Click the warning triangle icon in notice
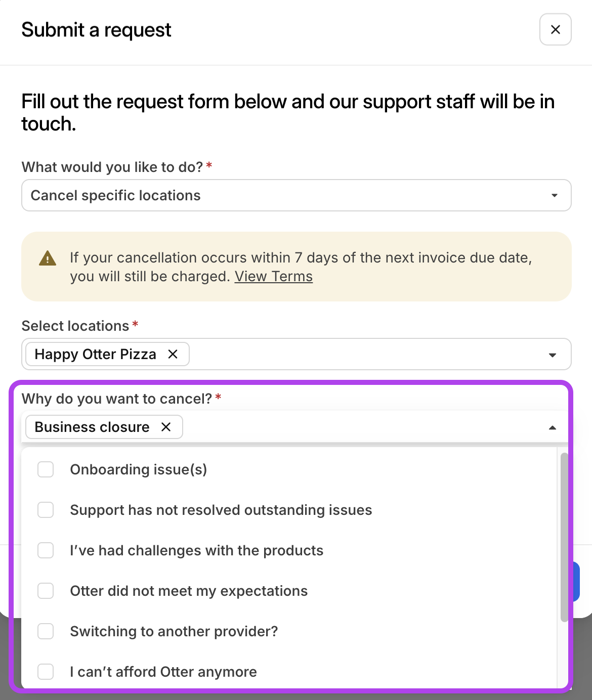The height and width of the screenshot is (700, 592). click(48, 258)
